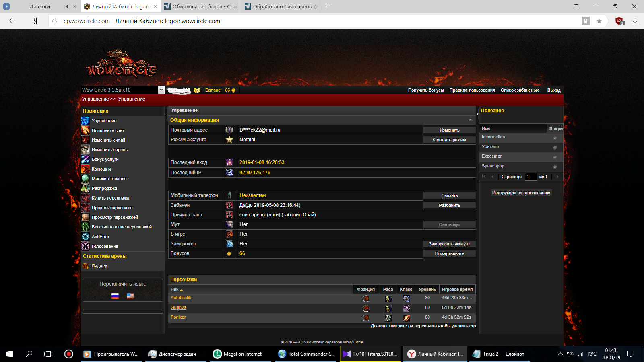Screen dimensions: 644x362
Task: Click the Ладдер arena statistics icon
Action: pyautogui.click(x=85, y=266)
